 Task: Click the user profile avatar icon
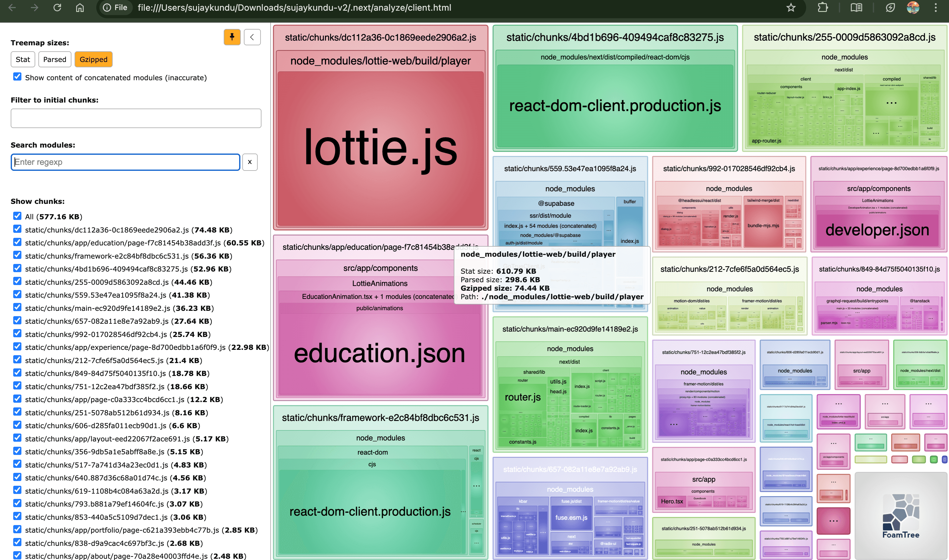click(x=913, y=8)
